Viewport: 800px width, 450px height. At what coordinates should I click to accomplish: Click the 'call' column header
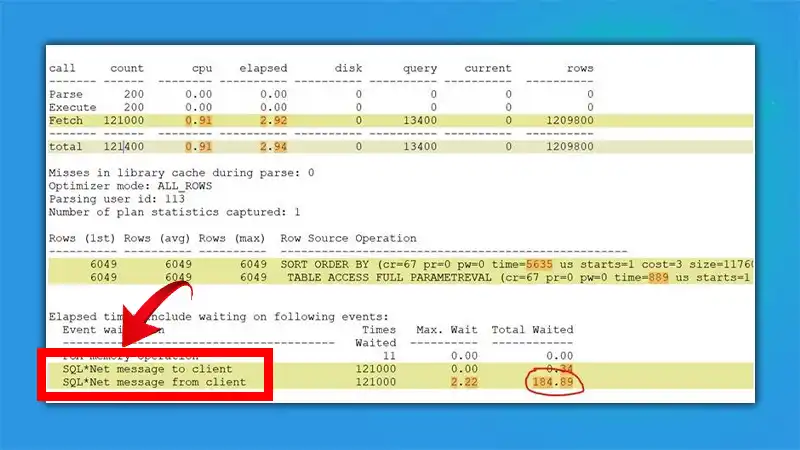[62, 68]
